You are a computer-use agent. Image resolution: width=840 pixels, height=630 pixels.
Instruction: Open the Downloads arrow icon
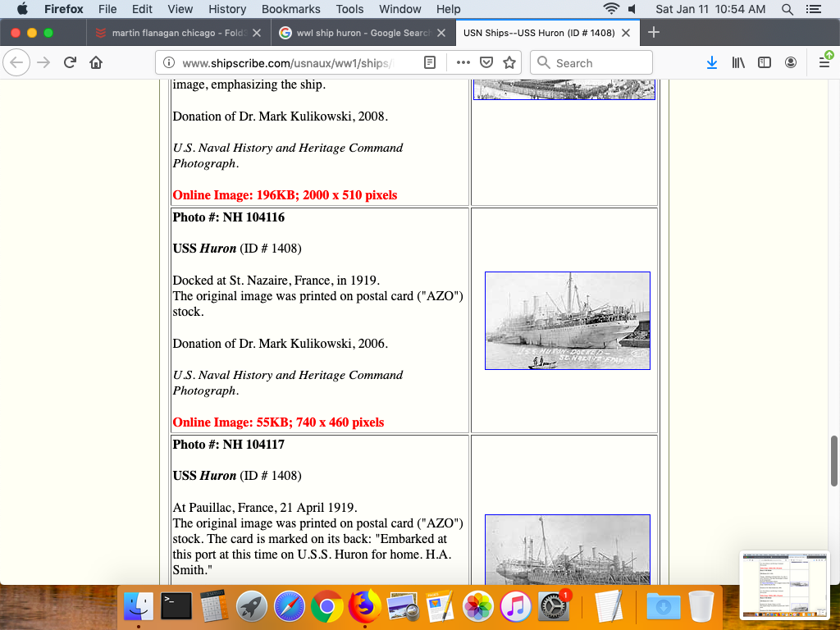(712, 63)
